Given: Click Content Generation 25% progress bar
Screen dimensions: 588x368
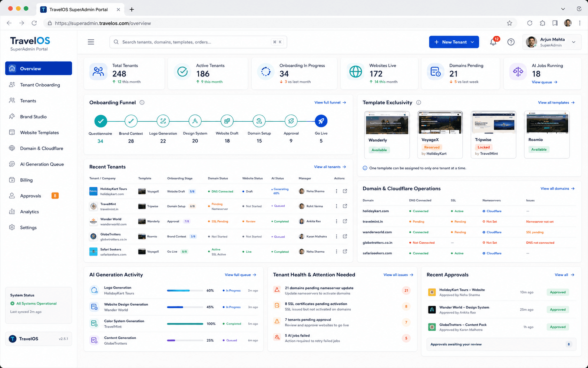Looking at the screenshot, I should pyautogui.click(x=185, y=340).
